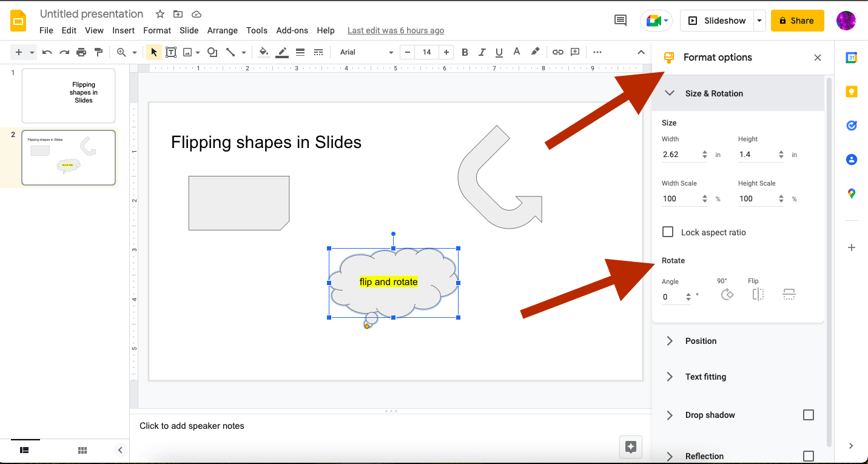
Task: Open the fill color tool
Action: [x=264, y=52]
